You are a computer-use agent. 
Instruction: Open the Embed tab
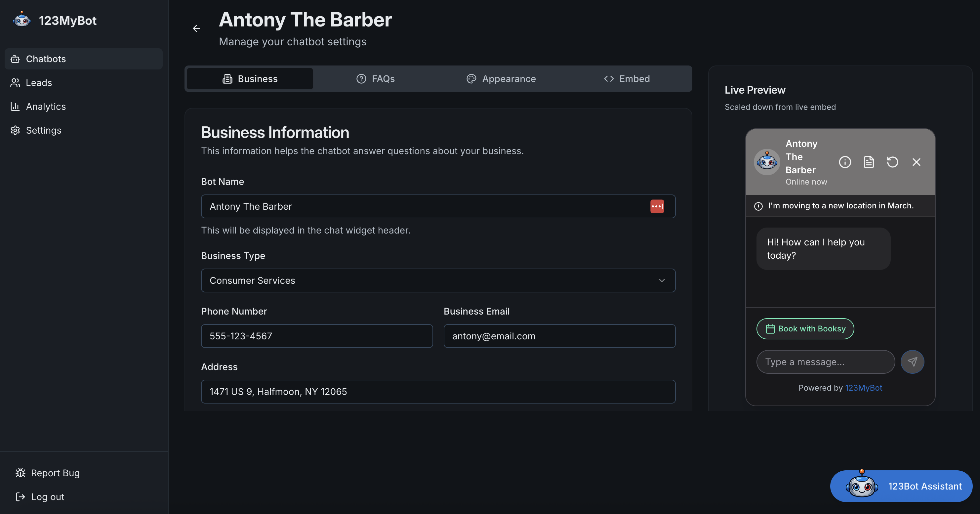627,79
